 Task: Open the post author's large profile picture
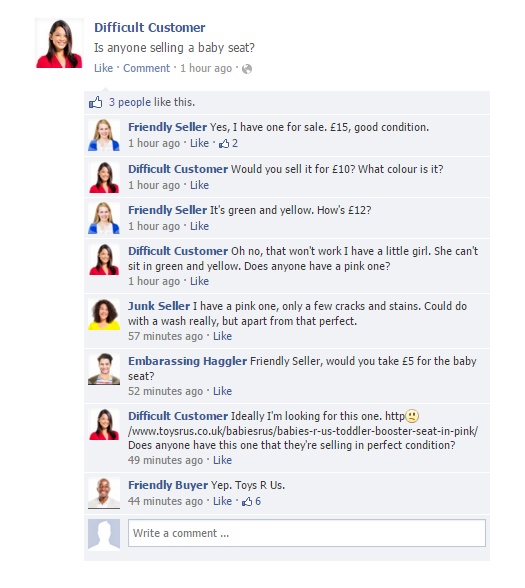point(59,44)
